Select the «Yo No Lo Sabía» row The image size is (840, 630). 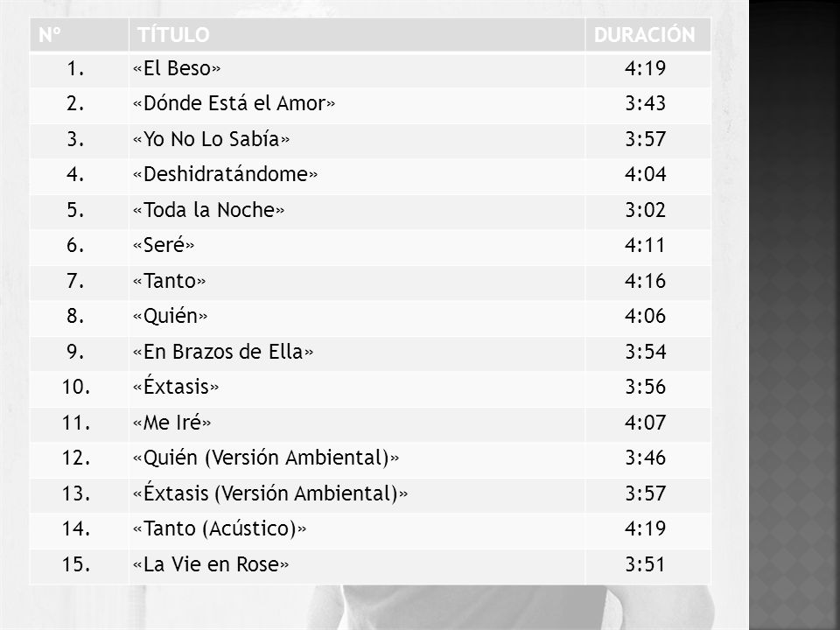pyautogui.click(x=370, y=140)
